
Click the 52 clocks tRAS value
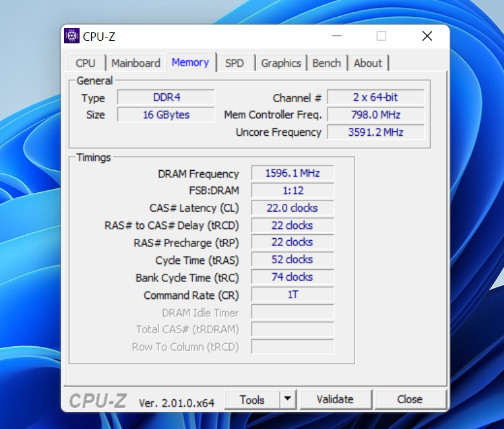click(x=292, y=259)
